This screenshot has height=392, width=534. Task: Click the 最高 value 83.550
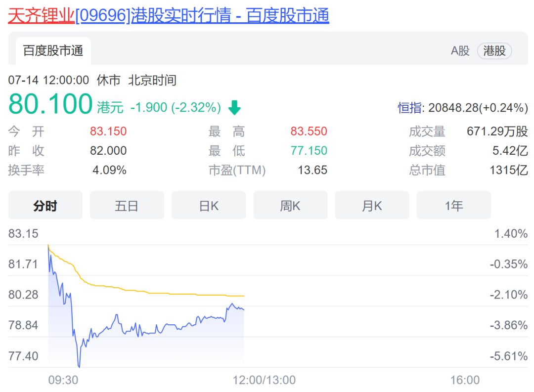pyautogui.click(x=309, y=131)
